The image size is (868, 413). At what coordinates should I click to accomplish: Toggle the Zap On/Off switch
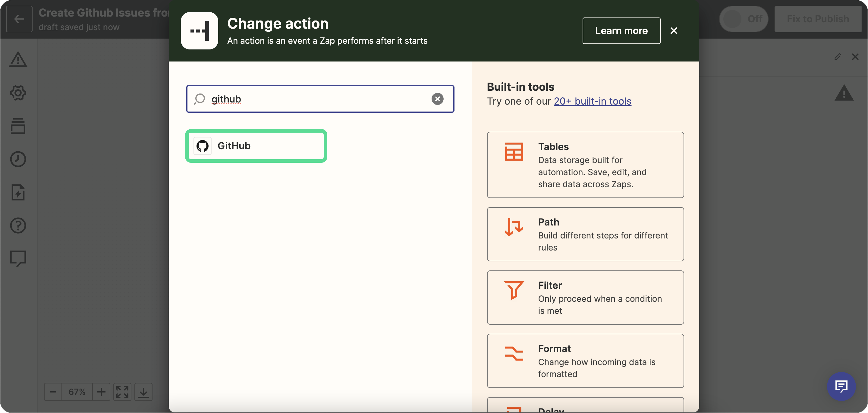(743, 19)
